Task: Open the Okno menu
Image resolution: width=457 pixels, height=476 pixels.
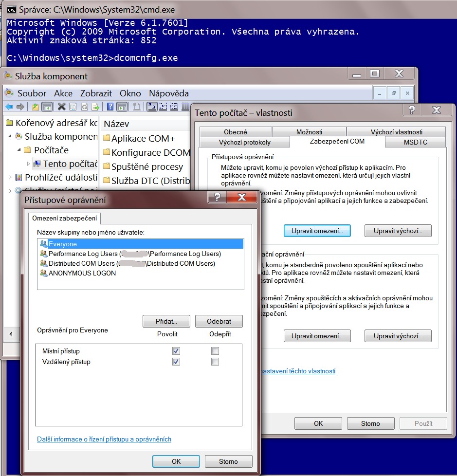Action: (x=130, y=93)
